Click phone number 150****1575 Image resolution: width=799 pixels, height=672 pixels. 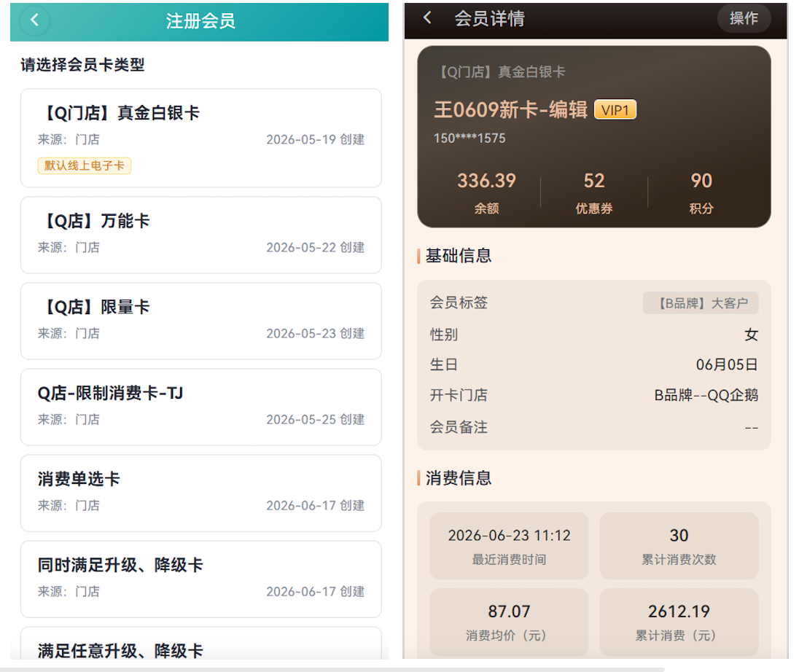tap(469, 138)
